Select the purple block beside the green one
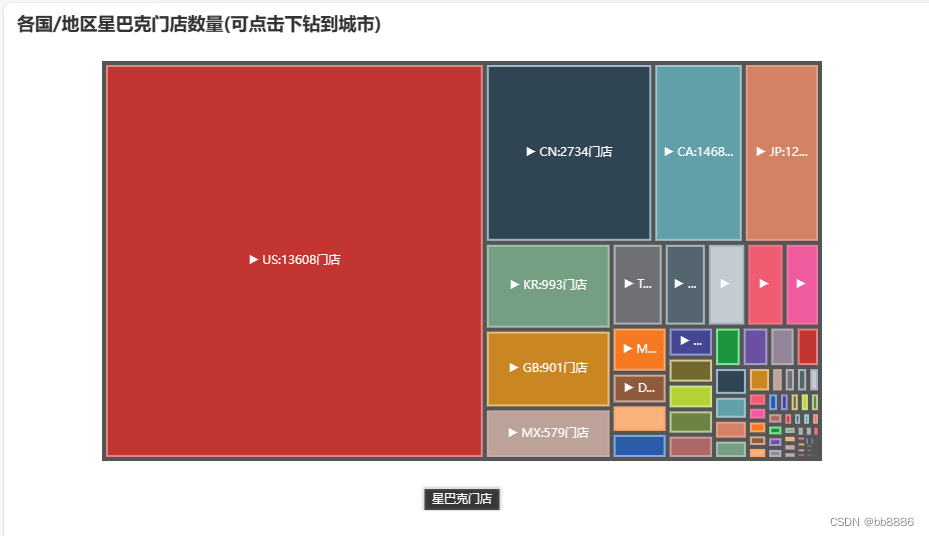This screenshot has height=536, width=929. [755, 346]
